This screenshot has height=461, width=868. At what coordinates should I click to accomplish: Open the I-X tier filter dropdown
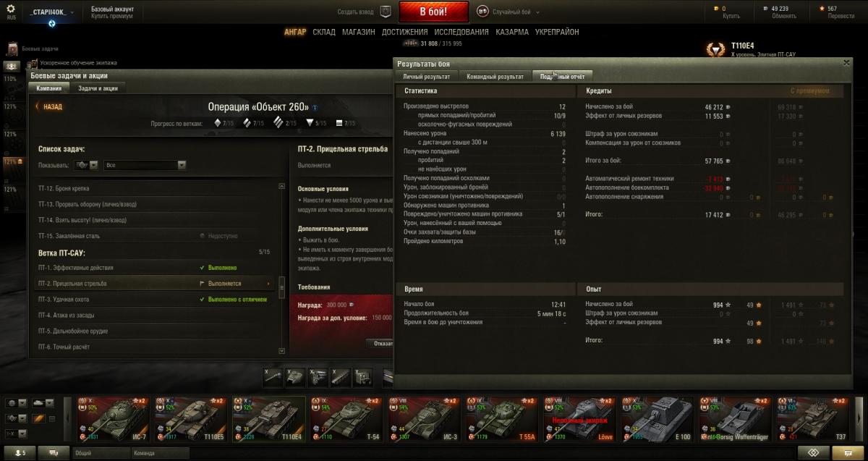click(x=15, y=433)
